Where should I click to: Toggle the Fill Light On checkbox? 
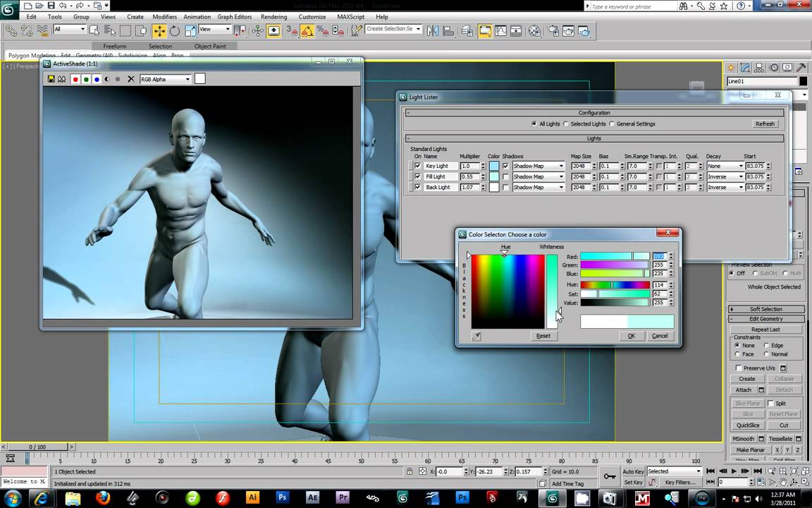click(x=417, y=177)
